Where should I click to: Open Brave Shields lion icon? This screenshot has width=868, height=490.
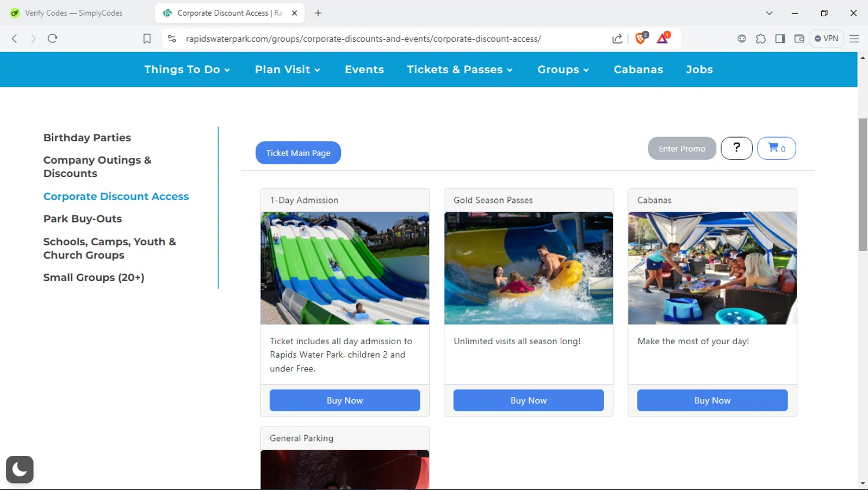point(641,38)
